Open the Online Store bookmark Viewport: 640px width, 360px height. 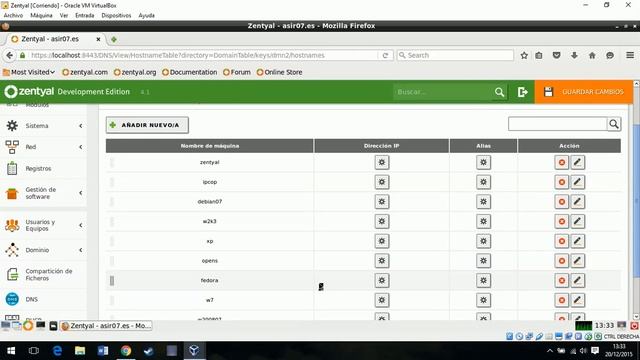pyautogui.click(x=280, y=72)
